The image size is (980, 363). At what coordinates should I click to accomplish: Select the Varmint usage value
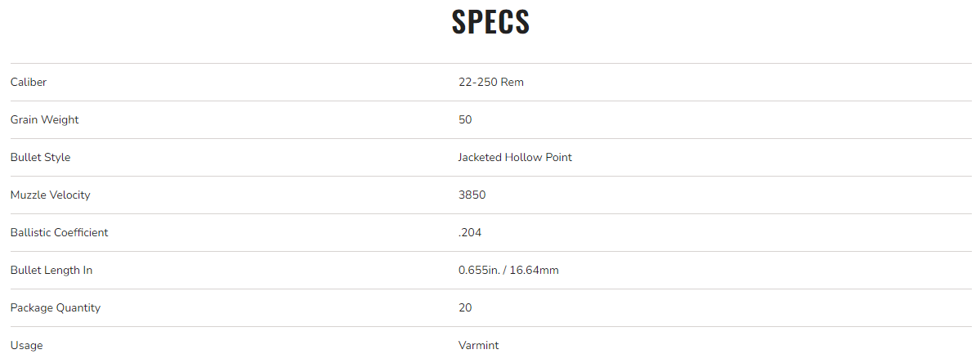coord(478,345)
